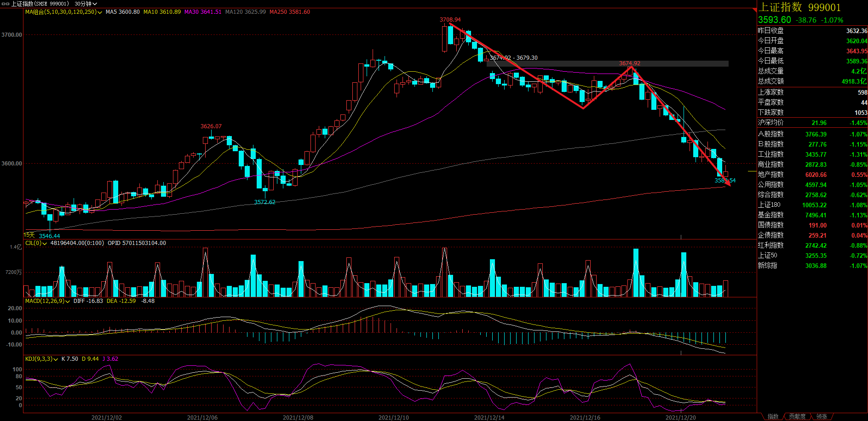Click the 2021/12/14 date on time axis
The height and width of the screenshot is (421, 868).
489,417
